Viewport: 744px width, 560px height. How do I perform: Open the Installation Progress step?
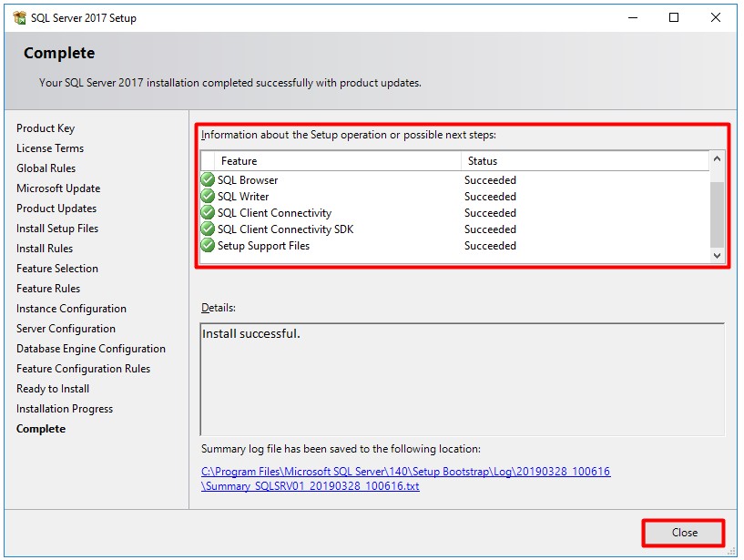pyautogui.click(x=64, y=408)
